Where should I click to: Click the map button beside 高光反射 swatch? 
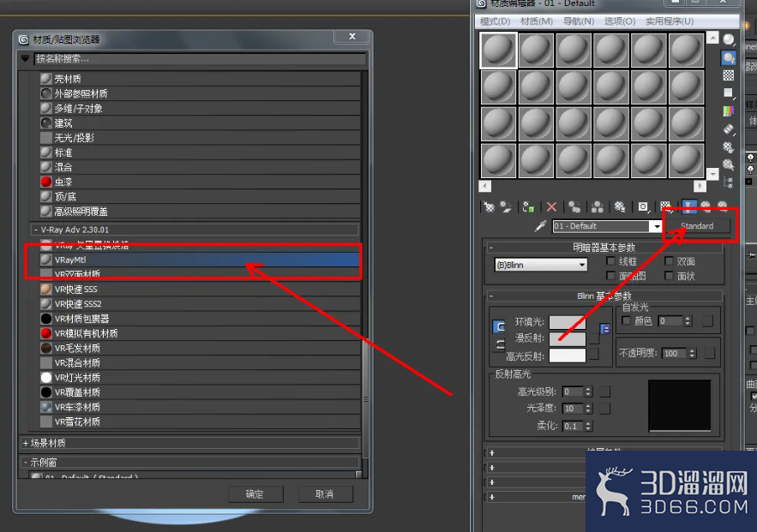click(594, 354)
